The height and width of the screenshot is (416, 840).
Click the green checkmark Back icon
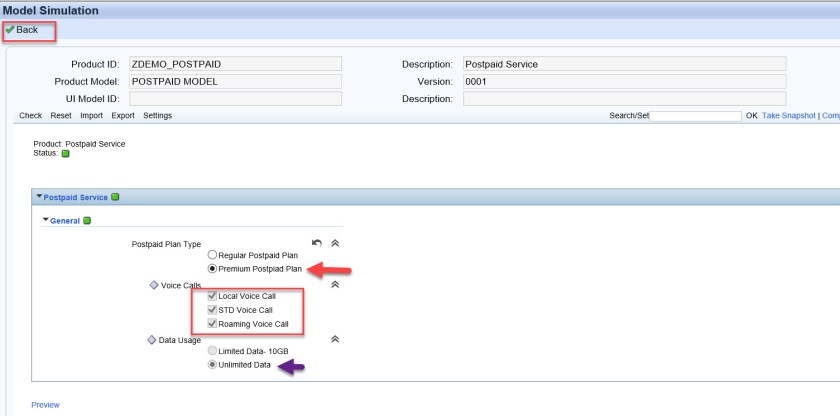click(x=10, y=30)
